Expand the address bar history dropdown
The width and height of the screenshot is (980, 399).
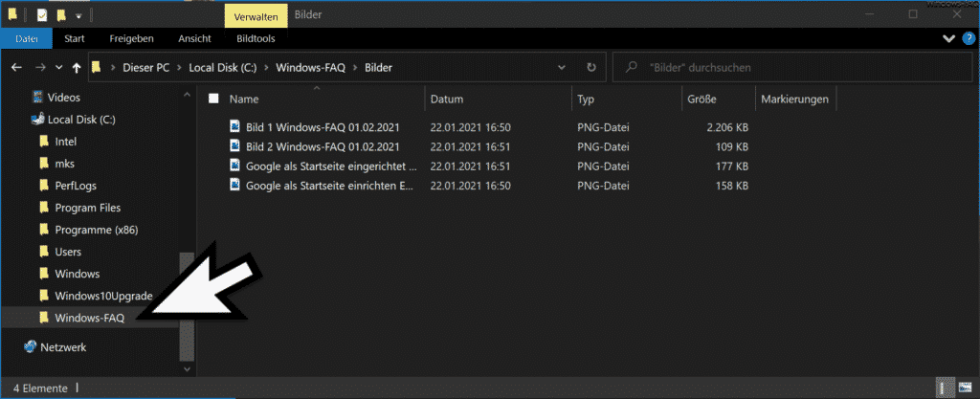pos(561,67)
